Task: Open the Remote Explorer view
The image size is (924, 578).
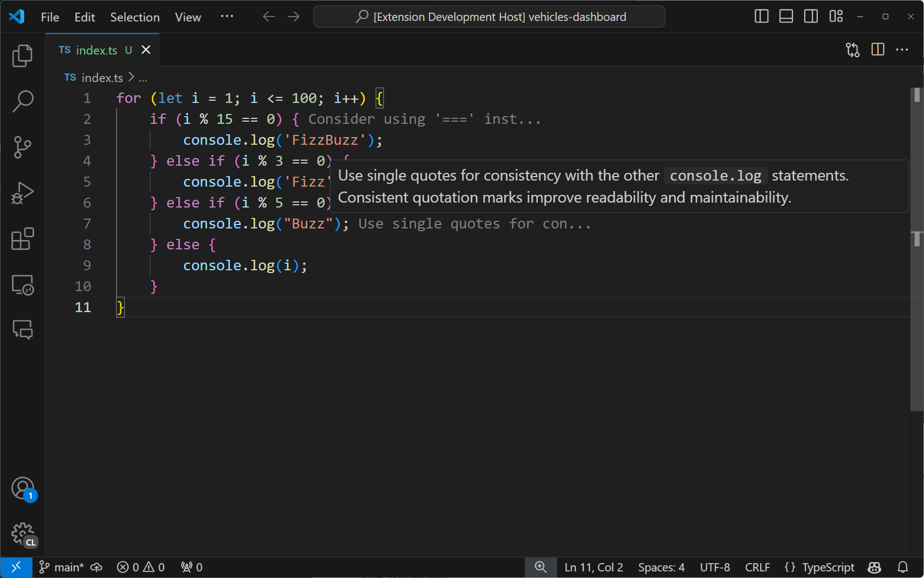Action: coord(22,285)
